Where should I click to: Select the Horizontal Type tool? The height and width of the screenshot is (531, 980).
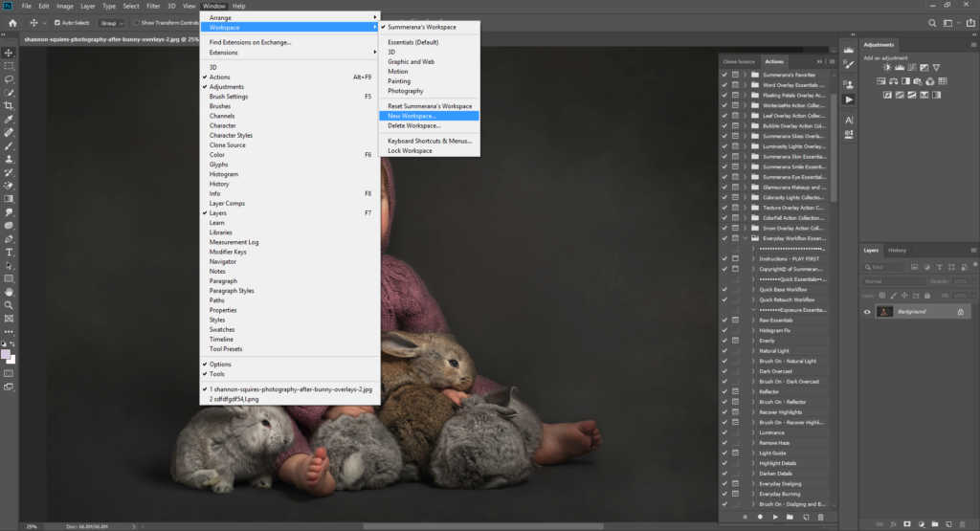9,253
